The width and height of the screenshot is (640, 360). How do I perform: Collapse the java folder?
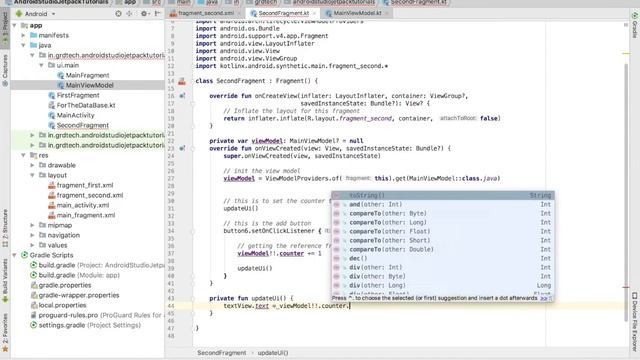click(x=24, y=45)
